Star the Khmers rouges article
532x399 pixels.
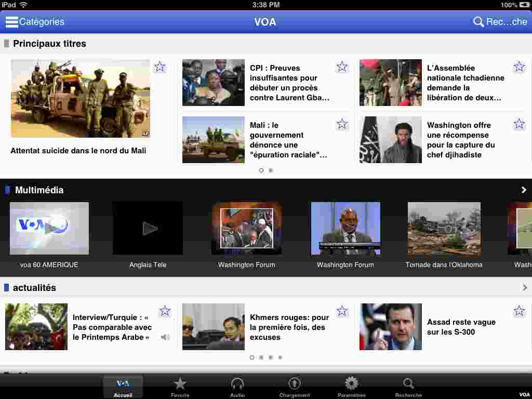(342, 311)
